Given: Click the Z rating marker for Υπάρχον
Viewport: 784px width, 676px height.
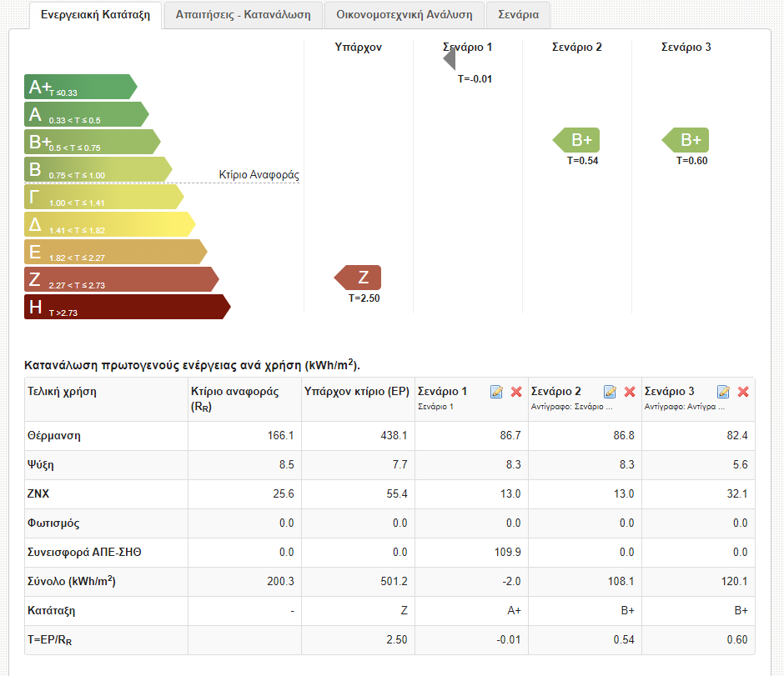Looking at the screenshot, I should [358, 278].
